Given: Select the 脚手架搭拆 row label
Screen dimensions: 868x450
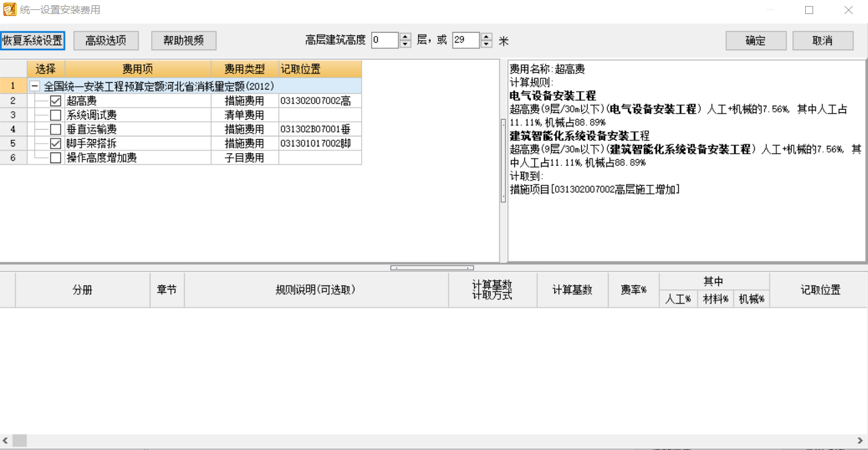Looking at the screenshot, I should click(91, 143).
